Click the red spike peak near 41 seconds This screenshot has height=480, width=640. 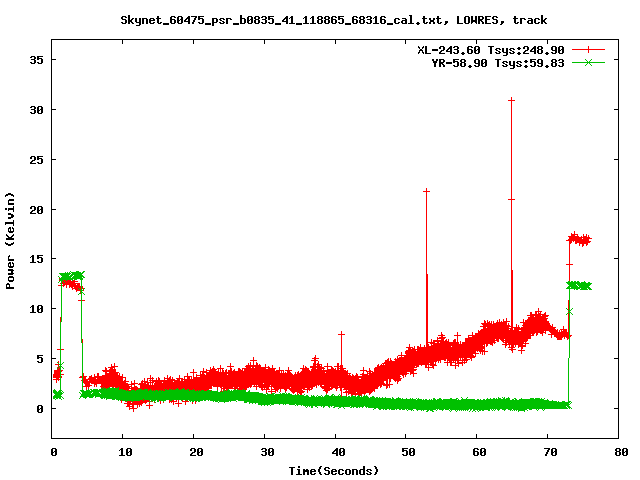click(341, 334)
